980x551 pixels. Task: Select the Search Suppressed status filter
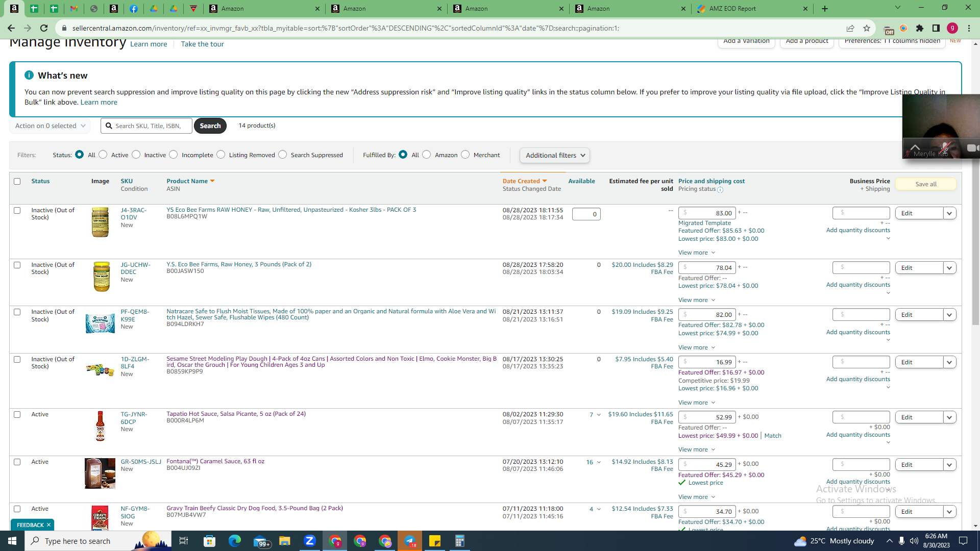[283, 155]
